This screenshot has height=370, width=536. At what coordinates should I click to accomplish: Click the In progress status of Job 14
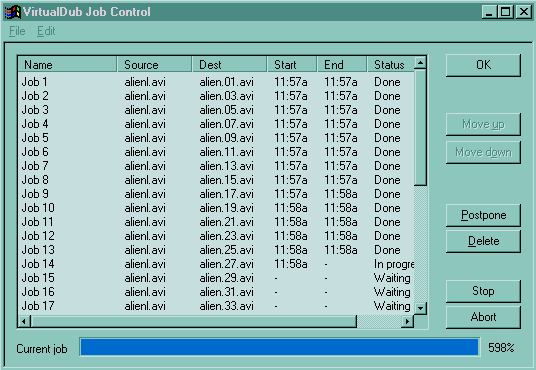point(394,264)
